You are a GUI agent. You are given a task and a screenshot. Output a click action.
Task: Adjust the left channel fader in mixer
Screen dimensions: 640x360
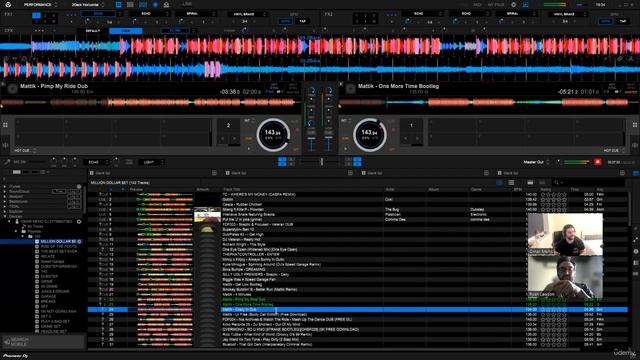pos(311,144)
